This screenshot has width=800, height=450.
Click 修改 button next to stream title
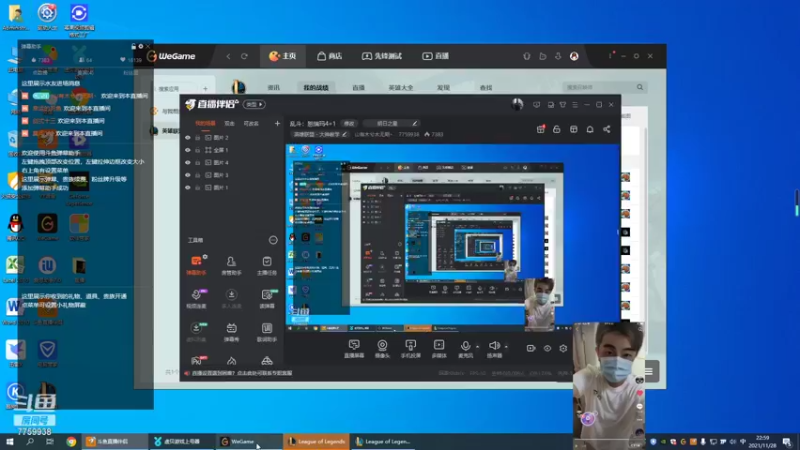click(x=349, y=123)
